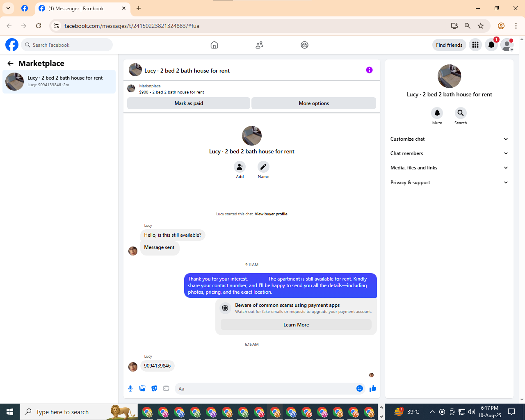
Task: Attach a photo file icon
Action: pyautogui.click(x=142, y=388)
